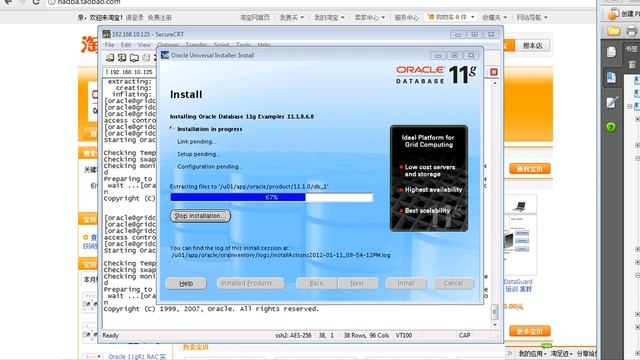Click the CAP indicator in status bar
The width and height of the screenshot is (640, 360).
pos(464,336)
